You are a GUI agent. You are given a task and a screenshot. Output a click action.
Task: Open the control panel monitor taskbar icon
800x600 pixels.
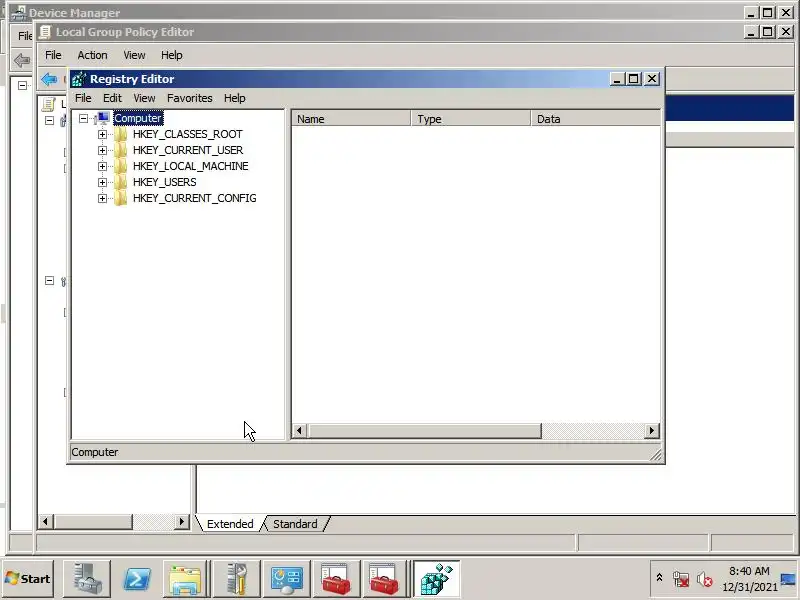click(x=286, y=579)
